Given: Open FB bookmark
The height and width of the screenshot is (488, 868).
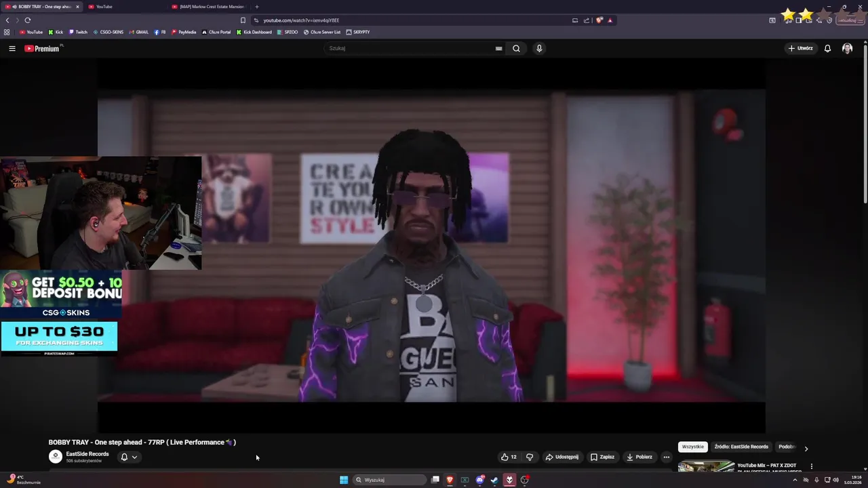Looking at the screenshot, I should coord(160,32).
